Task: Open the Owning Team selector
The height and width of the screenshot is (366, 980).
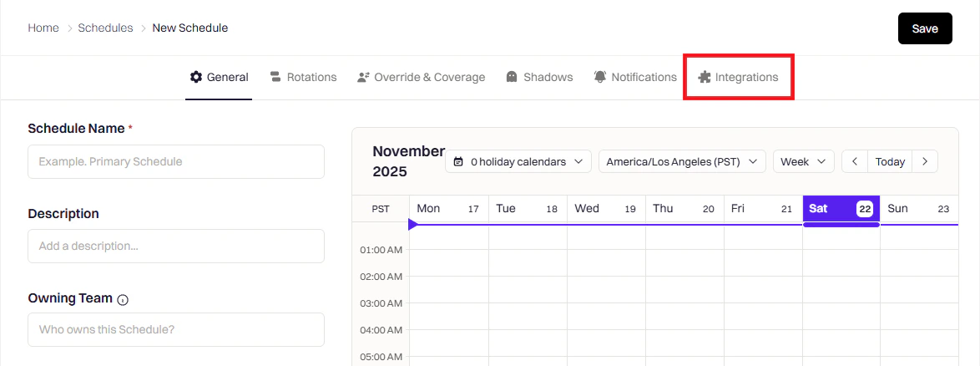Action: 176,329
